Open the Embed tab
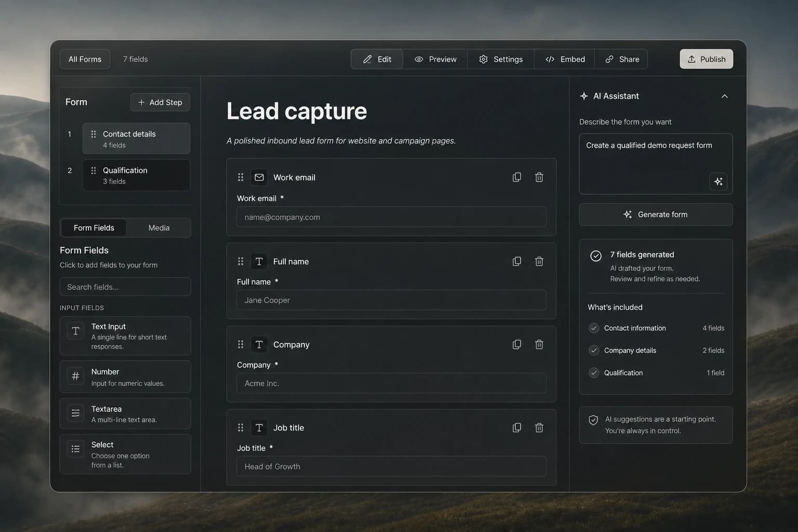The width and height of the screenshot is (798, 532). (x=565, y=59)
